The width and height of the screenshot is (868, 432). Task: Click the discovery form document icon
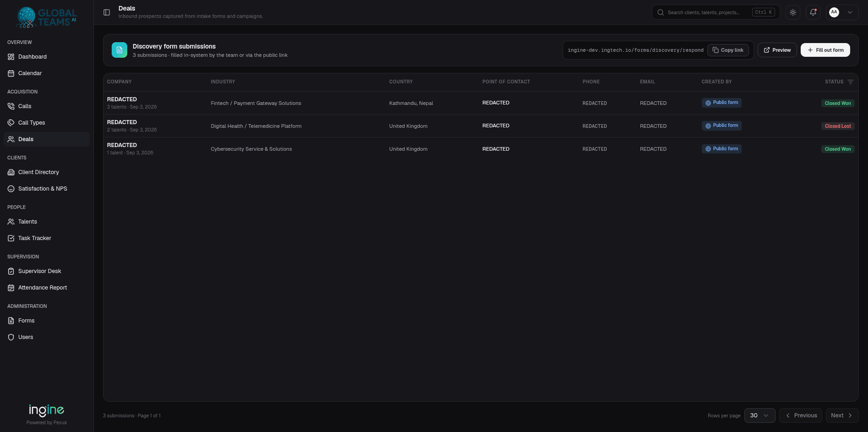tap(119, 50)
